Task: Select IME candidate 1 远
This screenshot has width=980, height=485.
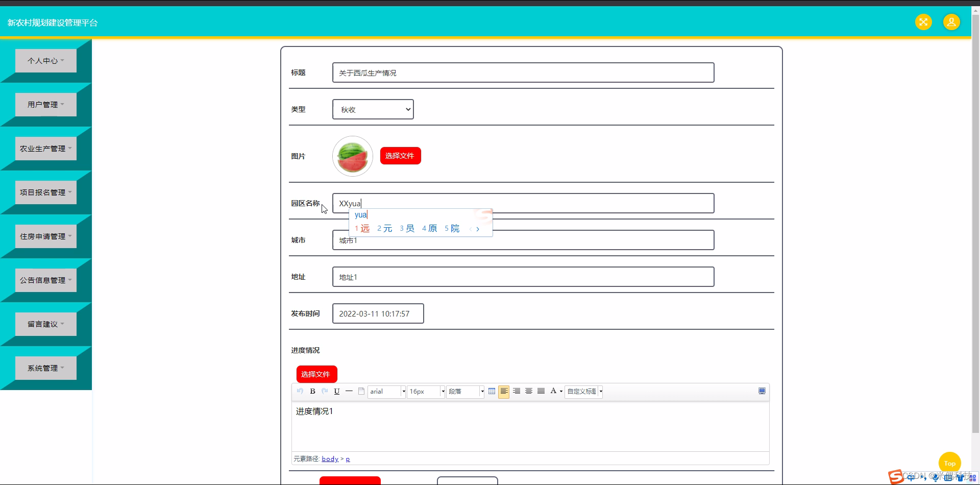Action: (362, 228)
